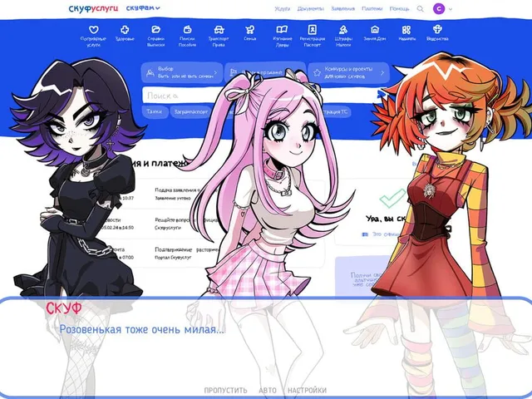Open the Выбор card chevron arrow
Image resolution: width=532 pixels, height=399 pixels.
215,72
